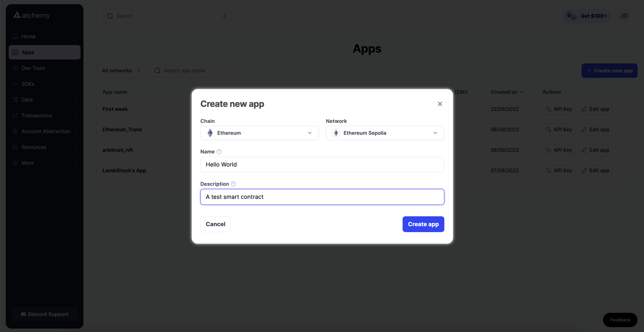Sort by the Created on column
Image resolution: width=644 pixels, height=332 pixels.
pos(507,92)
